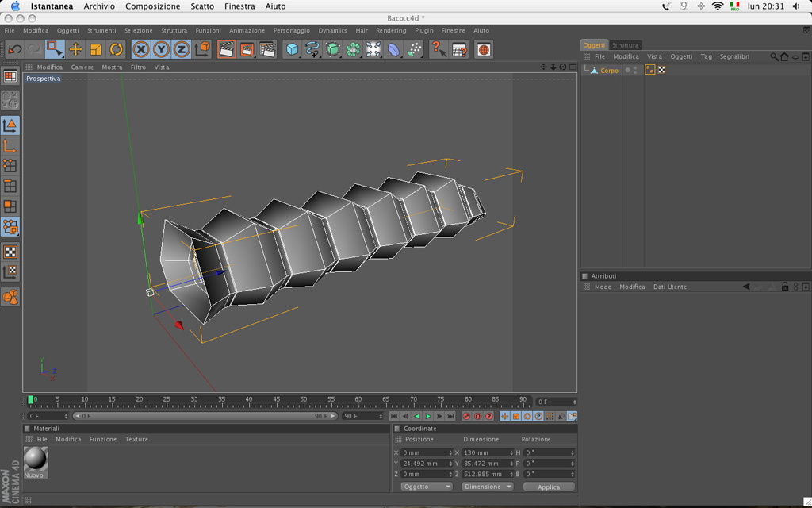Click the Undo arrow icon
This screenshot has width=812, height=508.
pos(14,49)
